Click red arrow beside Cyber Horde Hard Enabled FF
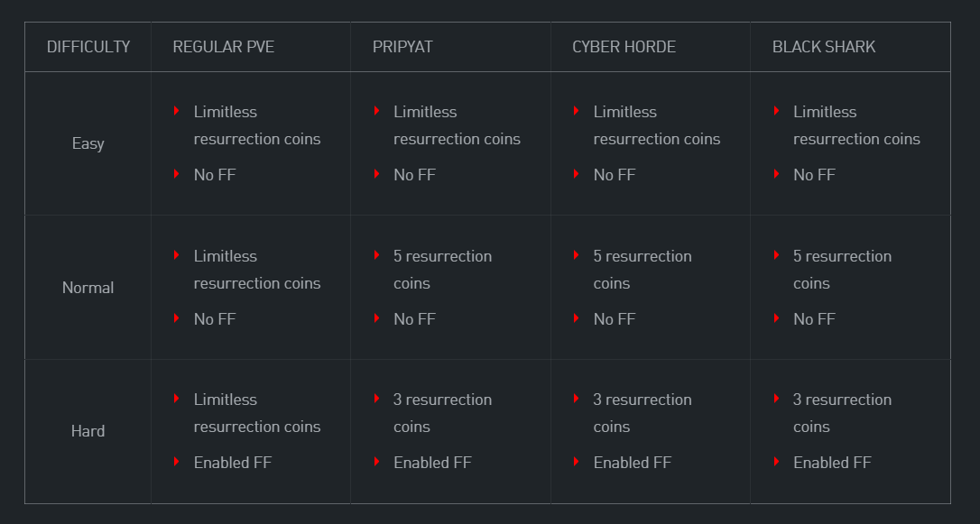 (x=577, y=462)
